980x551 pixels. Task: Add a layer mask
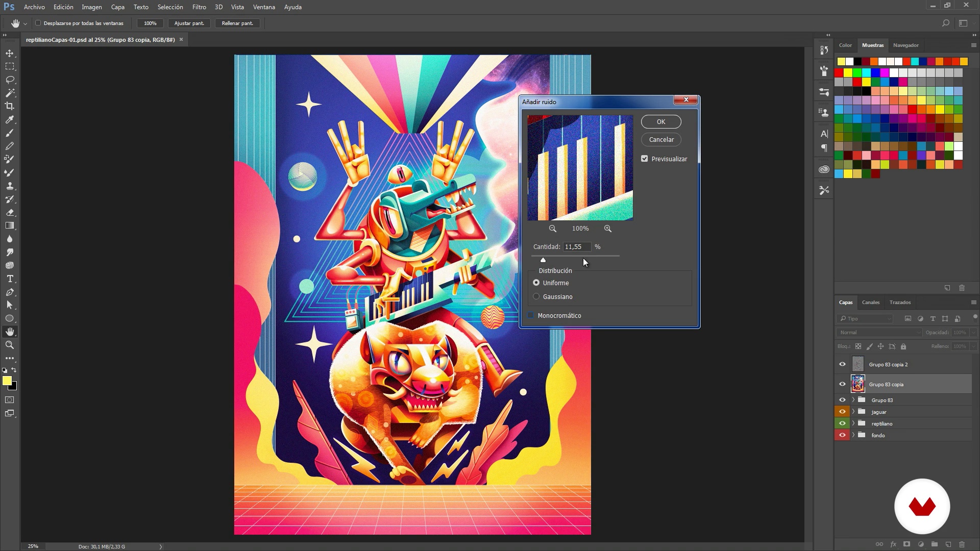(907, 544)
